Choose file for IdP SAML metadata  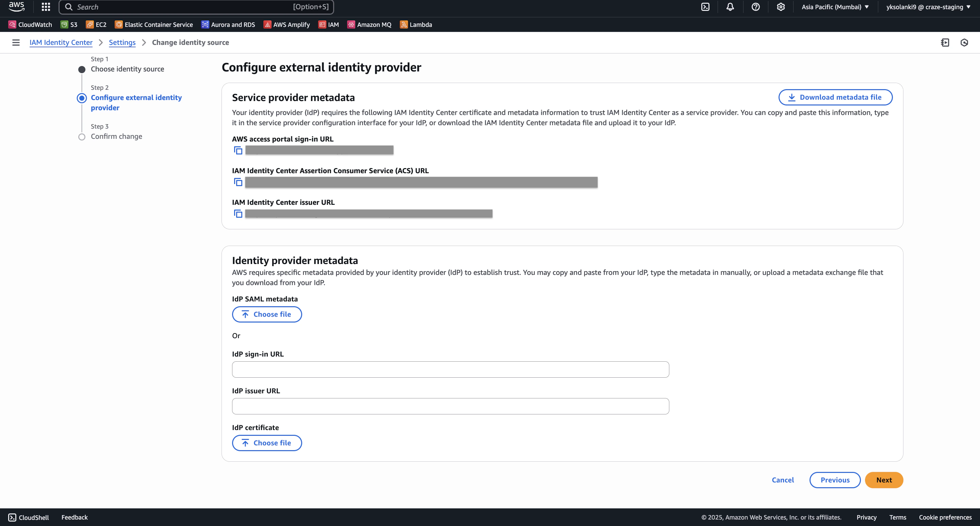coord(267,314)
